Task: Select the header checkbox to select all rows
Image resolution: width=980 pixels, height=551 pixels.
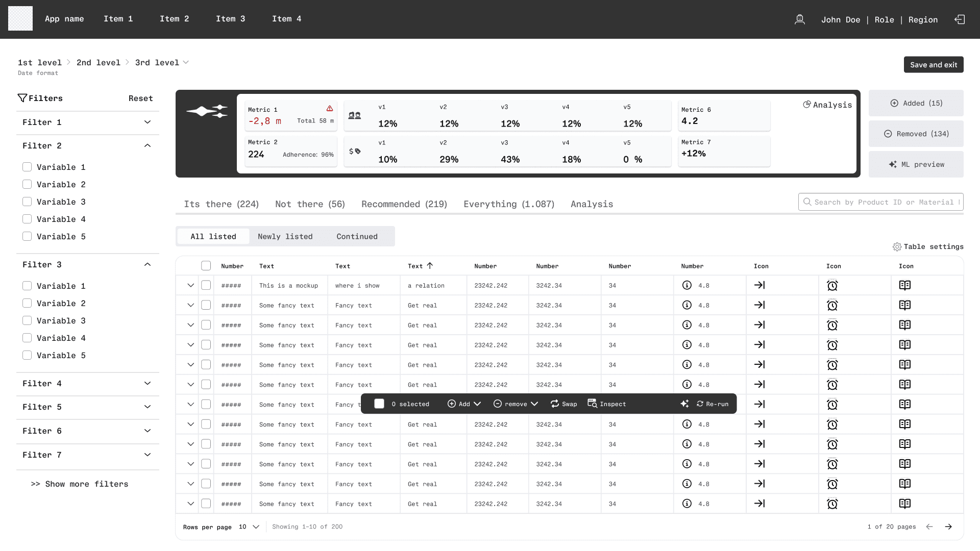Action: 206,265
